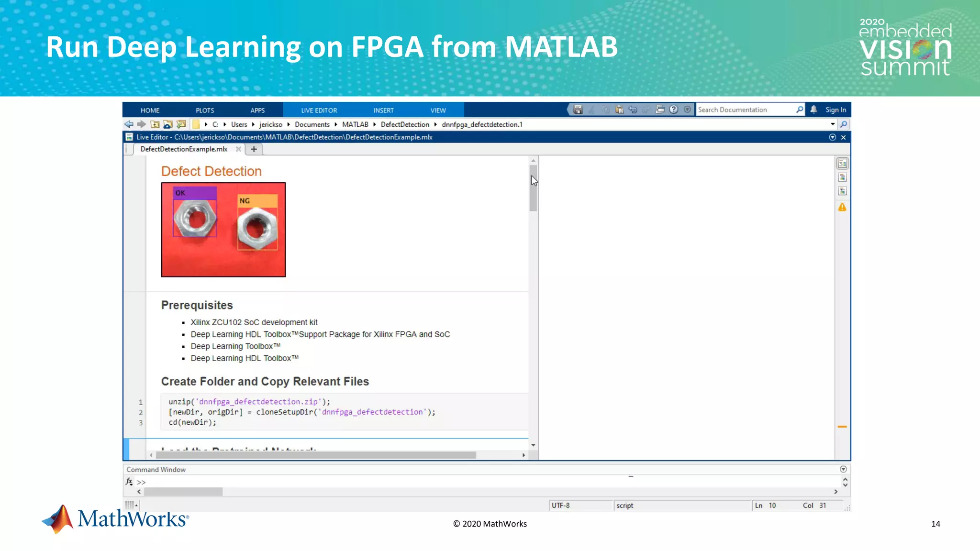
Task: Switch to hide code view
Action: tap(842, 191)
